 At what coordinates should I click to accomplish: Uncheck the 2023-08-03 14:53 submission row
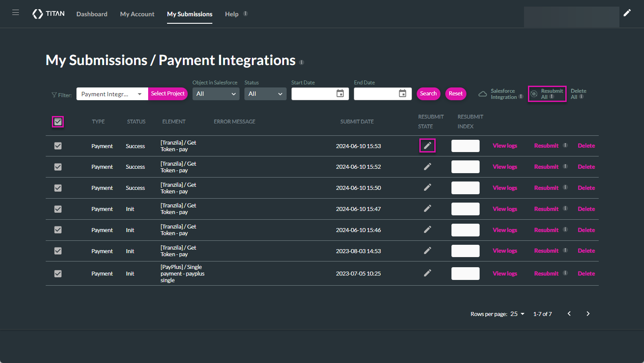[x=58, y=251]
